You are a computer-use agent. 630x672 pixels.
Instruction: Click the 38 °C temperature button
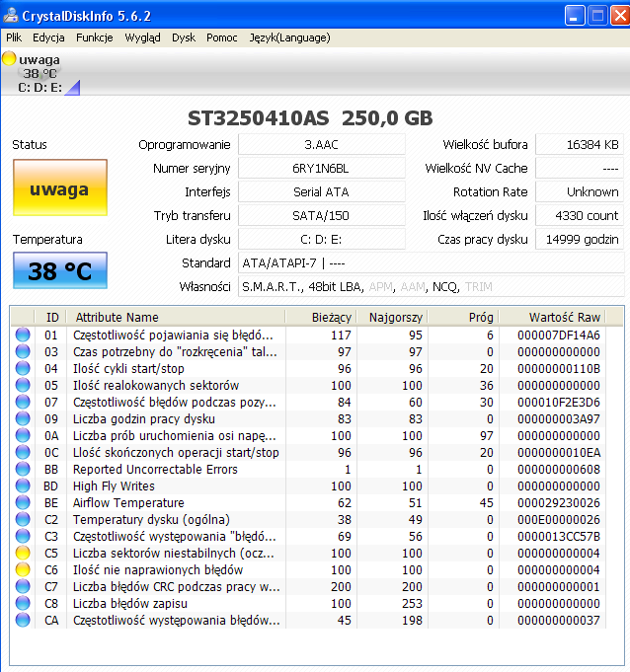coord(60,270)
